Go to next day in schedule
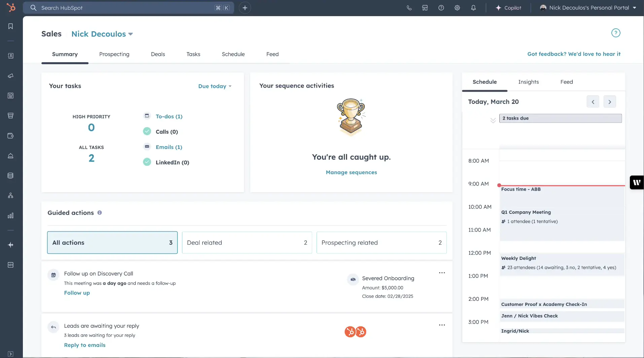644x358 pixels. pos(609,102)
